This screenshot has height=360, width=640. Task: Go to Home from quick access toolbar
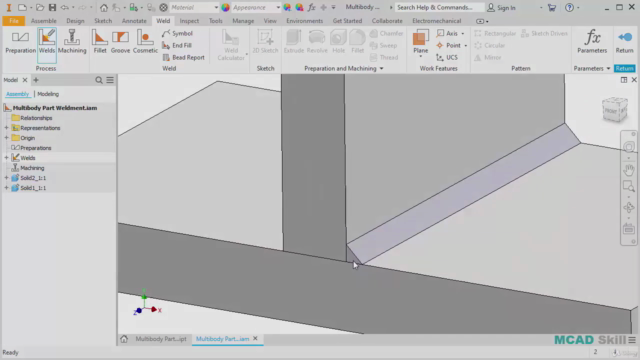point(104,7)
